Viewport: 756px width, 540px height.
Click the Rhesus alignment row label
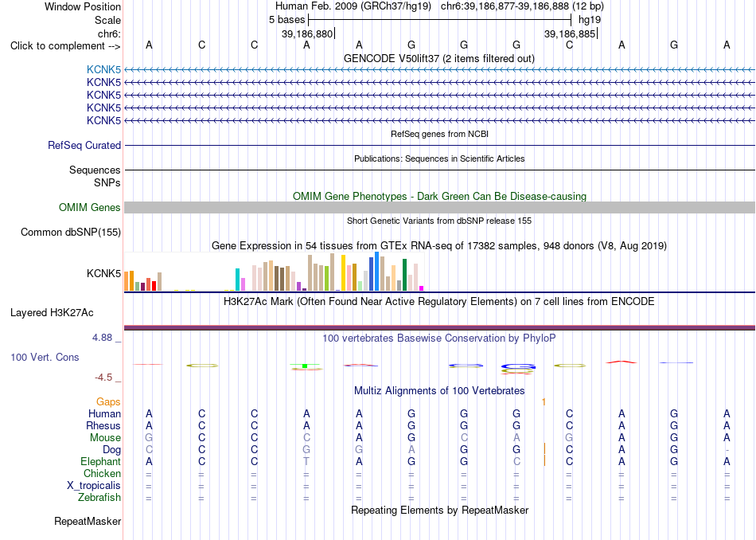[x=103, y=425]
